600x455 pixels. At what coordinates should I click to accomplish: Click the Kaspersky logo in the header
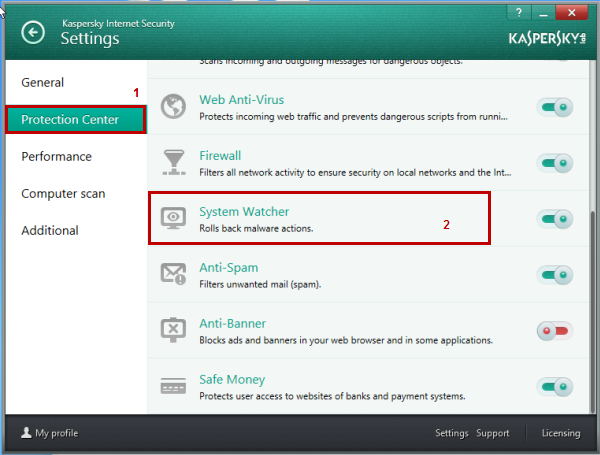click(547, 39)
